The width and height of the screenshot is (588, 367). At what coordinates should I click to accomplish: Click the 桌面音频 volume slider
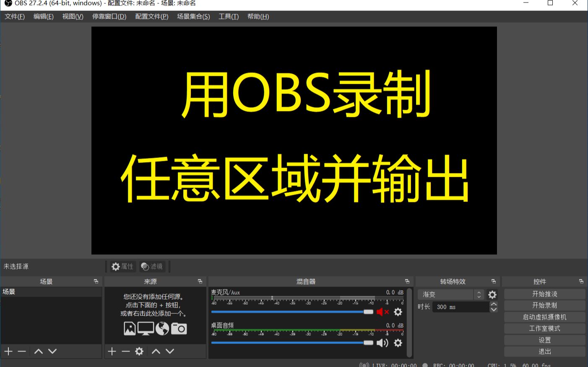(x=289, y=342)
